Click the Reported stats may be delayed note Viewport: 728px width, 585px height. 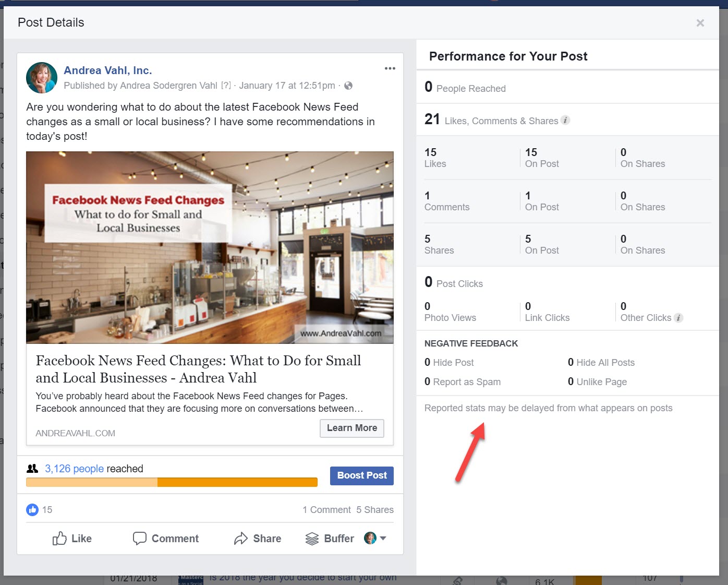click(x=549, y=408)
